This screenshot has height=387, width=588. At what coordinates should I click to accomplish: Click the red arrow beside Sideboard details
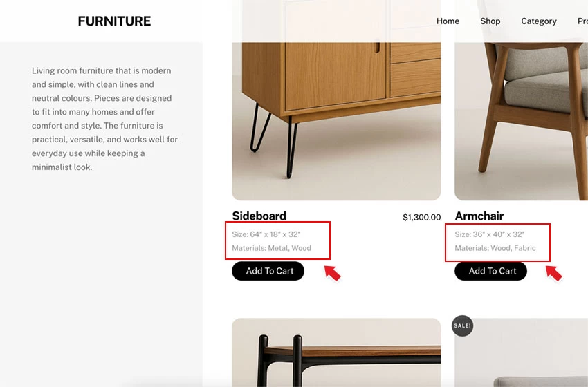click(333, 273)
